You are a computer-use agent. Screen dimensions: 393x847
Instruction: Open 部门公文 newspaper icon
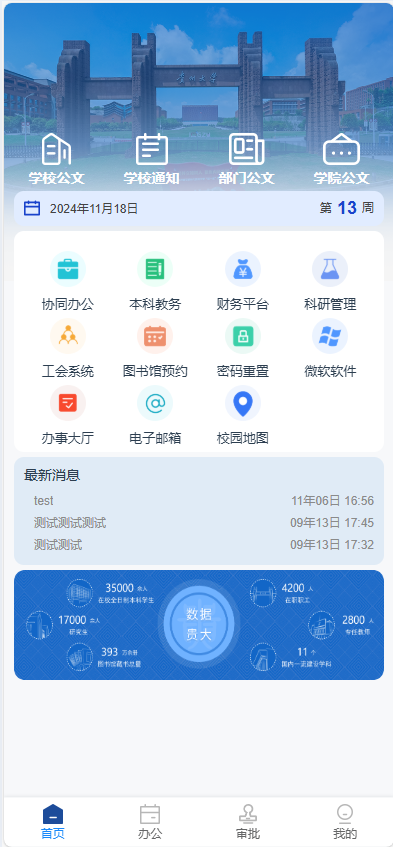[247, 150]
